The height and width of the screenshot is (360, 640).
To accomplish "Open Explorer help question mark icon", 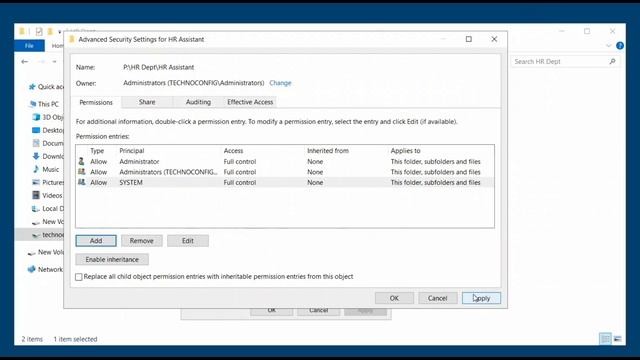I will click(620, 46).
